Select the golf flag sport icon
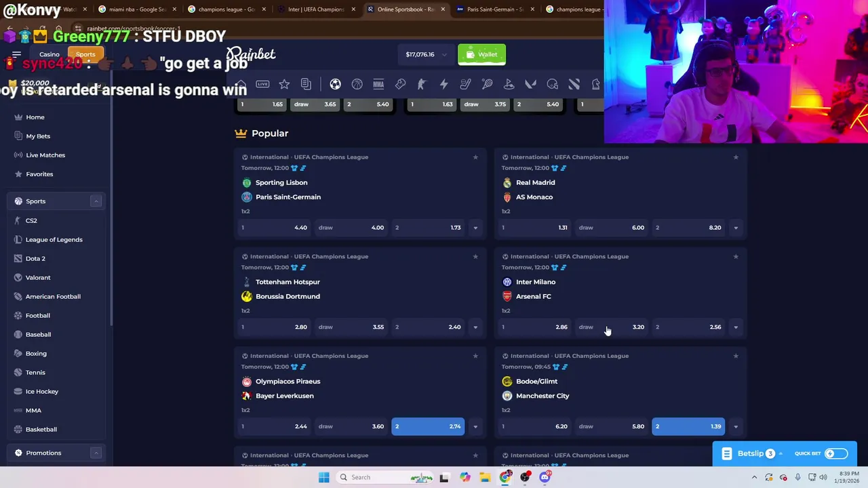The width and height of the screenshot is (868, 488). 509,84
